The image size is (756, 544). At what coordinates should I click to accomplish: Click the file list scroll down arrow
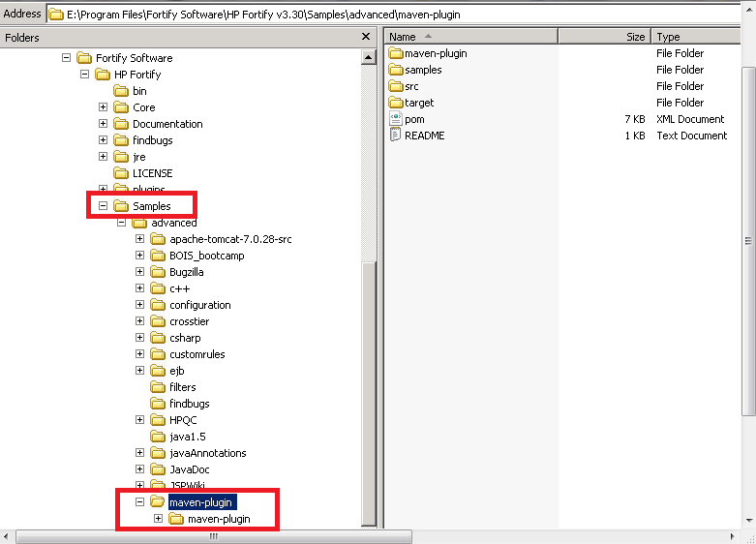pos(749,521)
